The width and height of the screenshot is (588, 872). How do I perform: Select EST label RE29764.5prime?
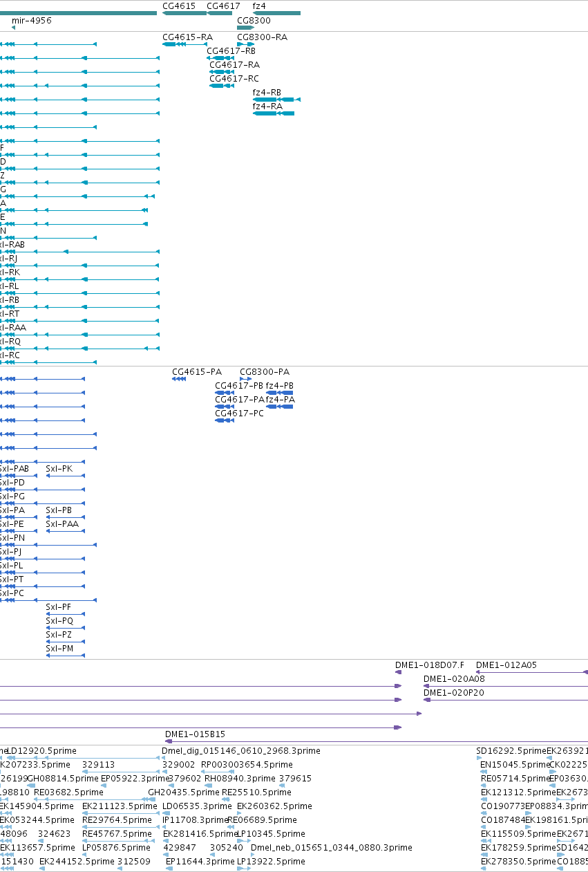point(117,820)
